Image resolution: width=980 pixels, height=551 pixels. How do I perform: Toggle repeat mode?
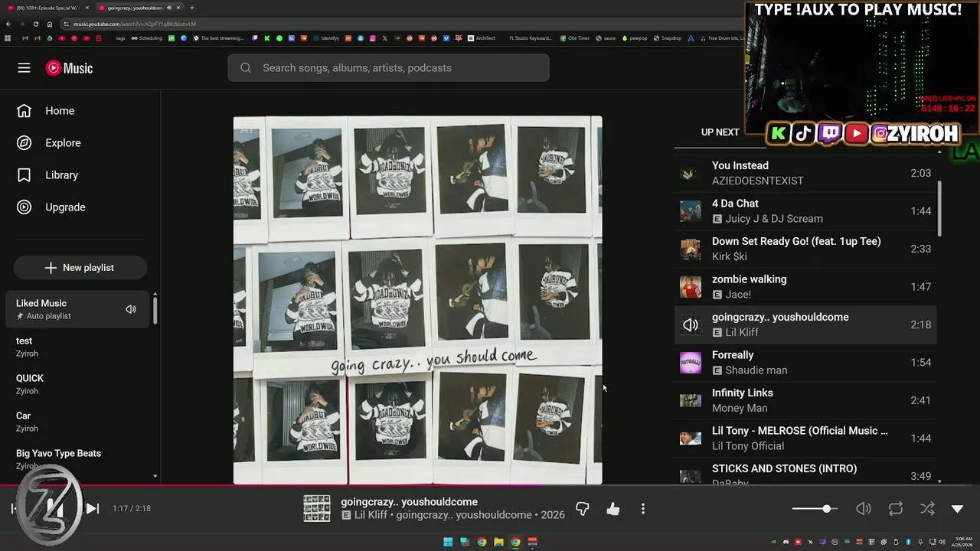coord(896,509)
